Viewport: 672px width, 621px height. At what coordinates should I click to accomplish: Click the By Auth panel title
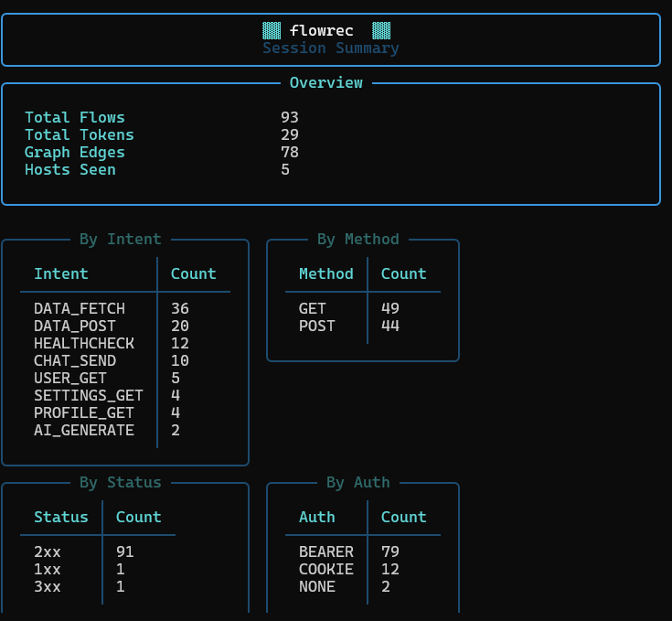[x=358, y=483]
